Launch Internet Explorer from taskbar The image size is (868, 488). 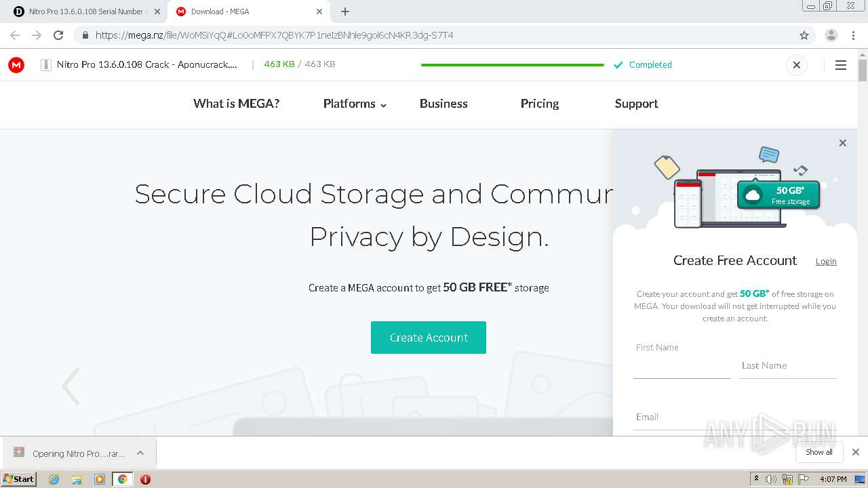tap(54, 479)
